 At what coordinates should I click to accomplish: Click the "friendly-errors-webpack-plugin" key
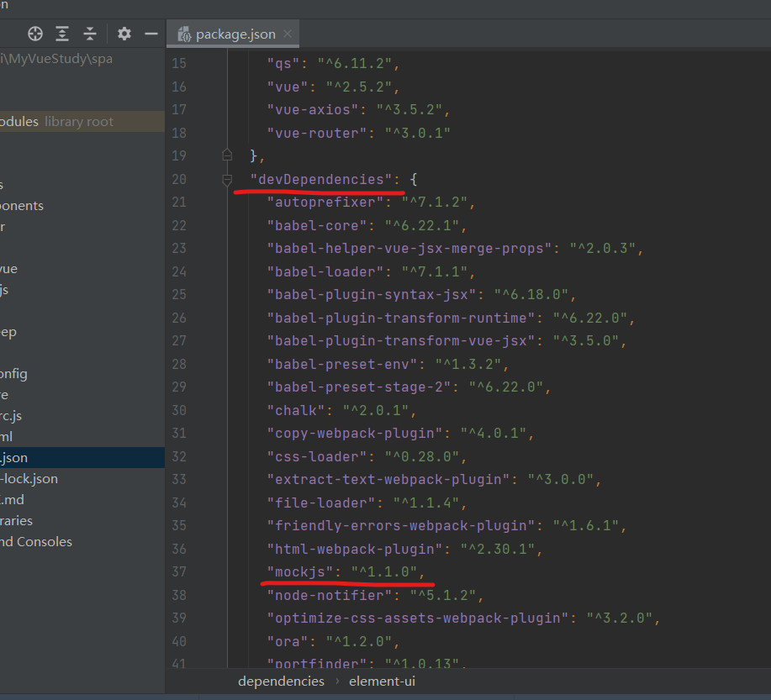click(401, 526)
